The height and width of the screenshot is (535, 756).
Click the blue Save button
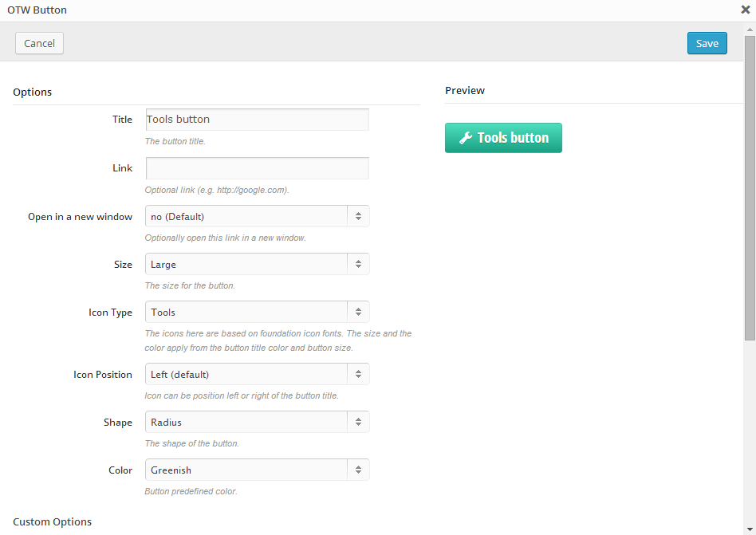(707, 43)
